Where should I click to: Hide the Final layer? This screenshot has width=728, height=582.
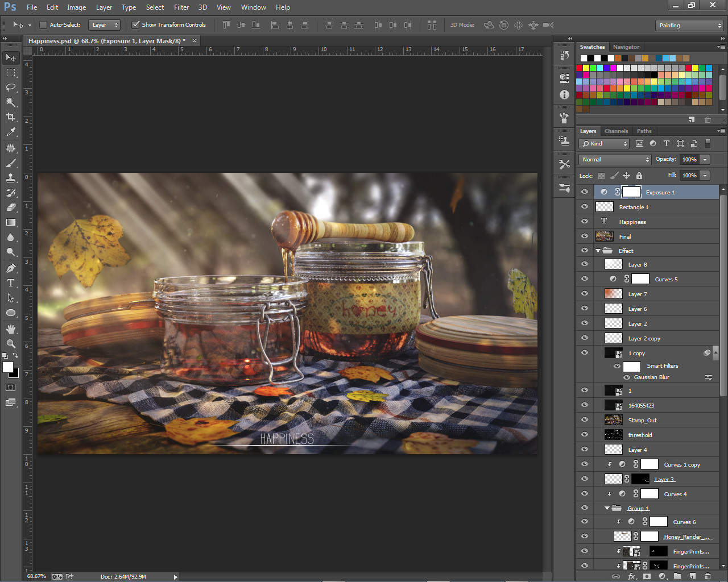coord(585,236)
